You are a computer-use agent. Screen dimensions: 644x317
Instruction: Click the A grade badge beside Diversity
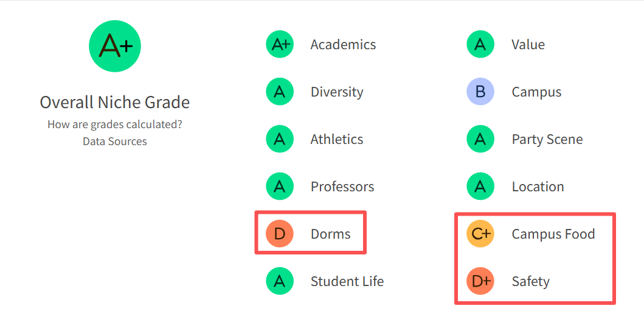280,92
